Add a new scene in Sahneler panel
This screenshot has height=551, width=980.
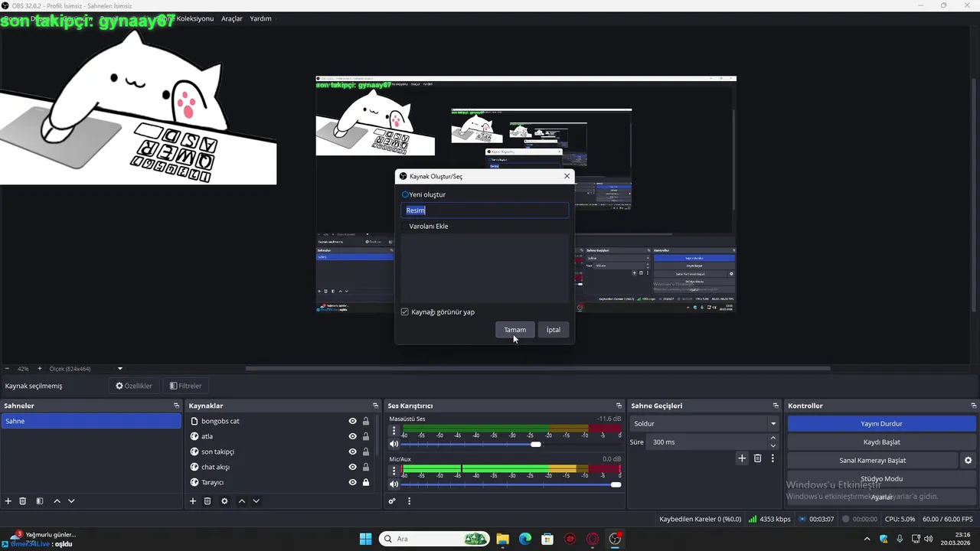(8, 501)
